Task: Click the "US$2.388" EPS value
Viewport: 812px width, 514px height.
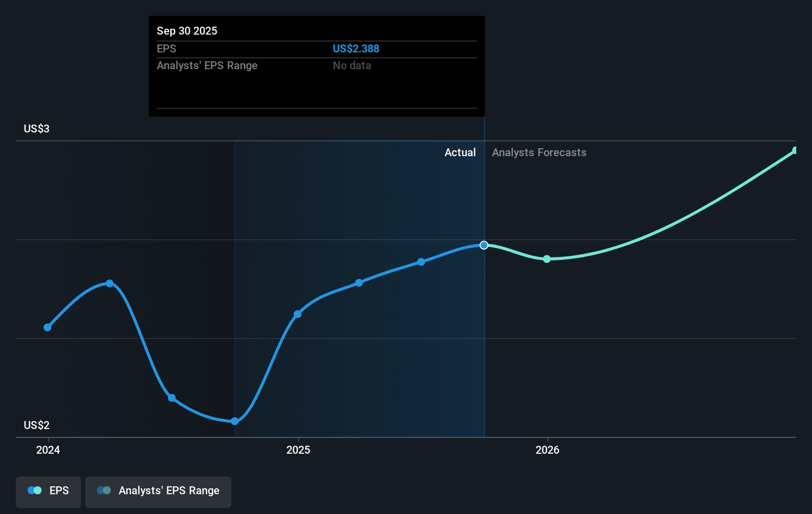Action: (x=356, y=48)
